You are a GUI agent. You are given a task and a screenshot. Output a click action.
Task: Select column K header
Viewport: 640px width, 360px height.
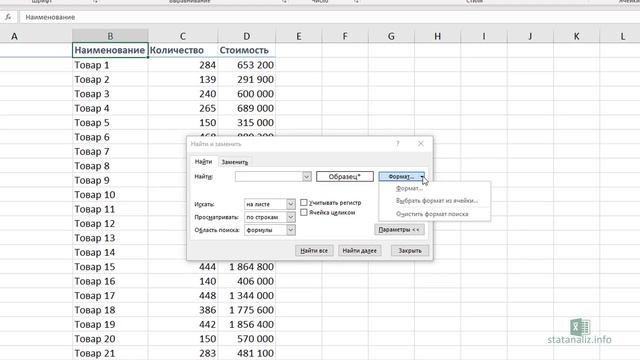pyautogui.click(x=576, y=36)
